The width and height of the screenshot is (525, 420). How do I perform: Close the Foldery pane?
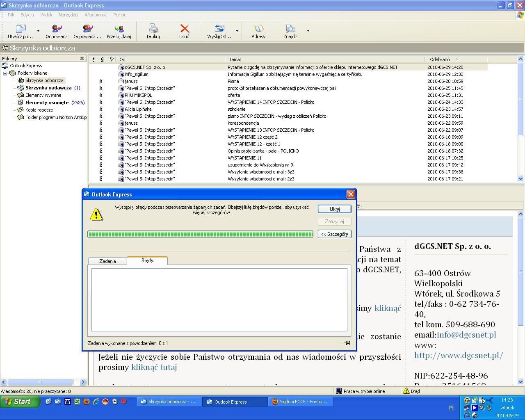coord(82,59)
